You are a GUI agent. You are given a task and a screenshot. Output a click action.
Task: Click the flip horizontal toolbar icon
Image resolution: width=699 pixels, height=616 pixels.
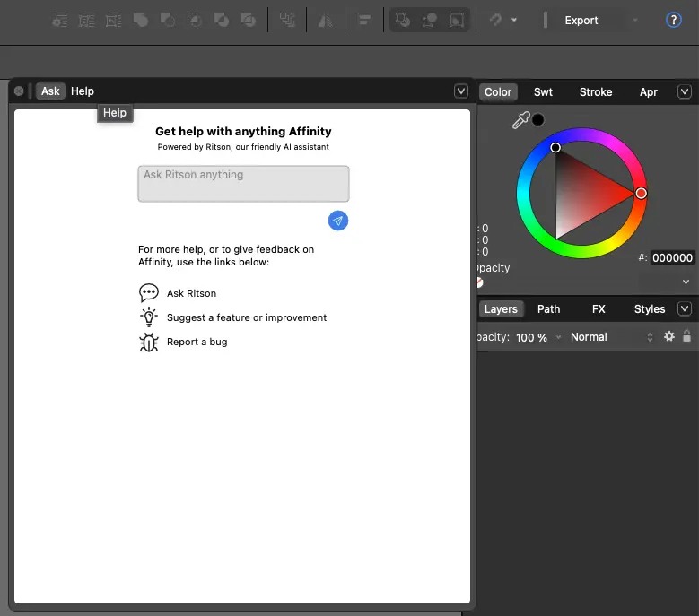click(x=326, y=20)
